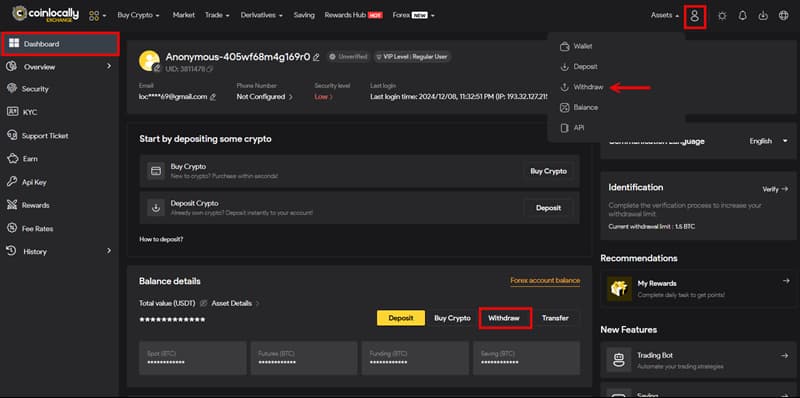Click the Deposit button in Deposit Crypto row
Screen dimensions: 800x398
pyautogui.click(x=548, y=208)
